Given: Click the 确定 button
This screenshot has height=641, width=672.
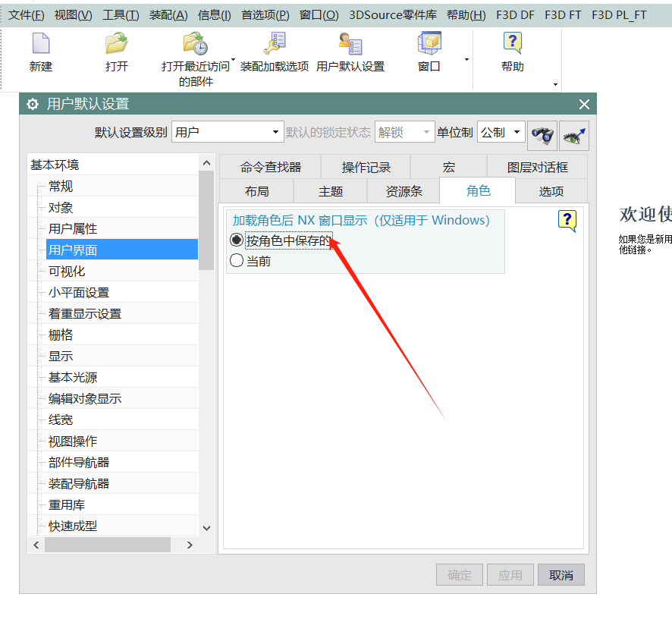Looking at the screenshot, I should click(460, 574).
